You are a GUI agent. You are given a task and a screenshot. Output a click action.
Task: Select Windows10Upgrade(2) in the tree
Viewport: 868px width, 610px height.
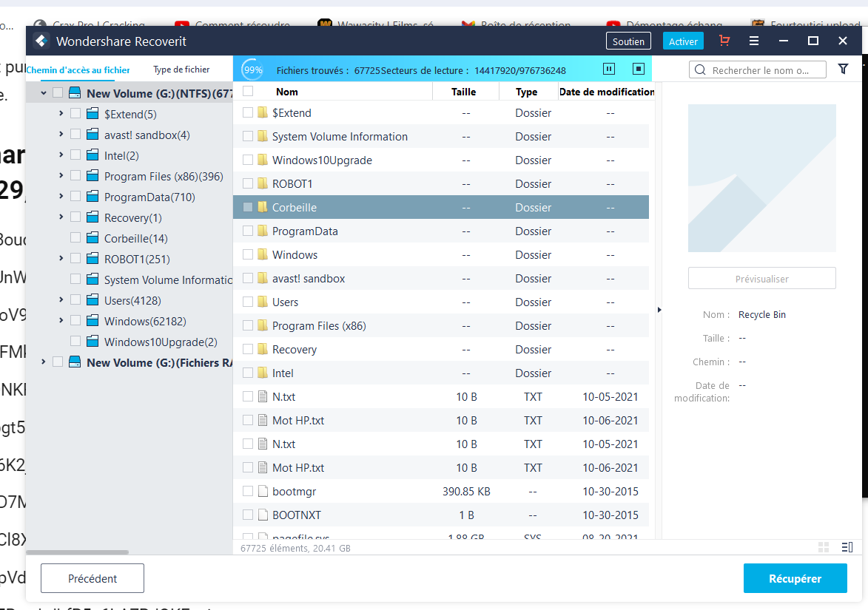pyautogui.click(x=161, y=342)
